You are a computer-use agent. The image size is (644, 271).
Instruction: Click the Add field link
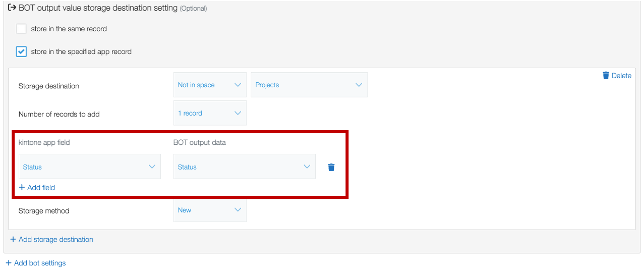(41, 187)
